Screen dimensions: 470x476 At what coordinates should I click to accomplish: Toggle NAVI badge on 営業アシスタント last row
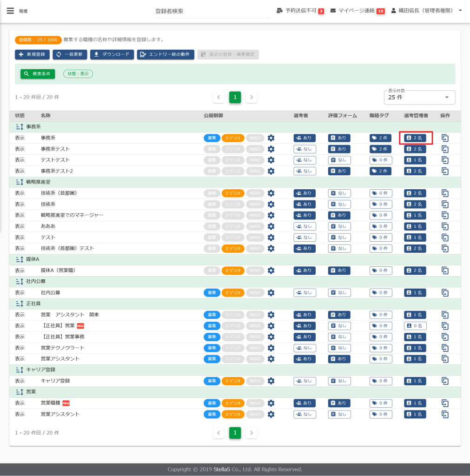pyautogui.click(x=255, y=414)
